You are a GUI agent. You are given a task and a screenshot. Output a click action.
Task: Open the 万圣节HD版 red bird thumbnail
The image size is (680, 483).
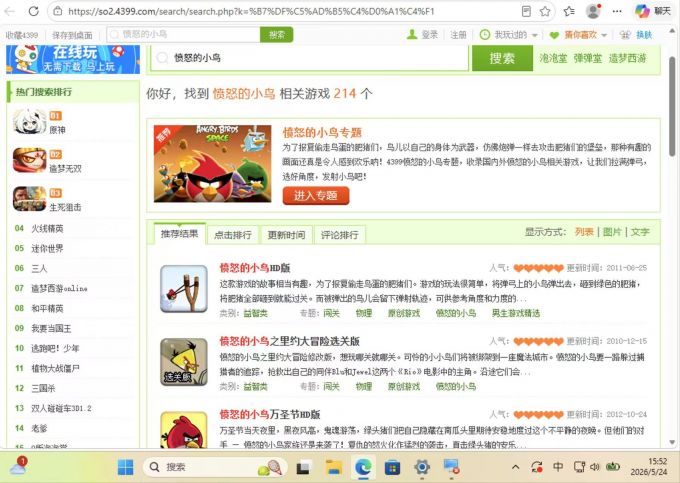click(184, 430)
